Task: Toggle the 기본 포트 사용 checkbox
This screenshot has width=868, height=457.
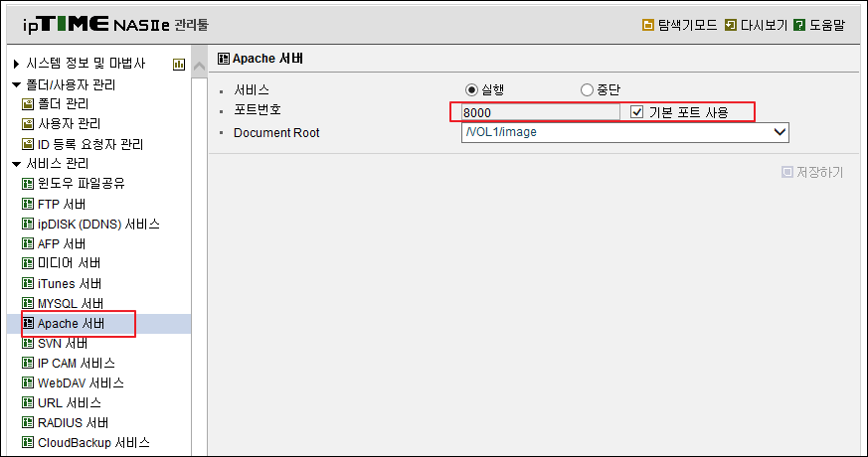Action: coord(636,112)
